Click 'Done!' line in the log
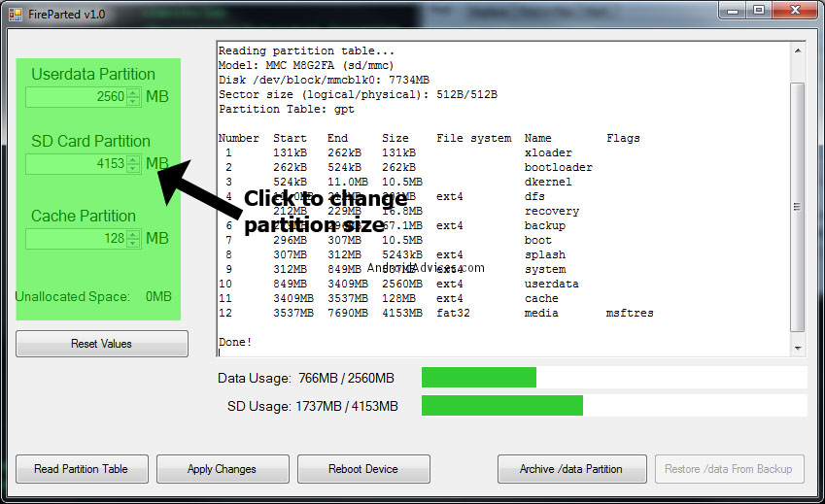Screen dimensions: 825x504 click(x=235, y=342)
